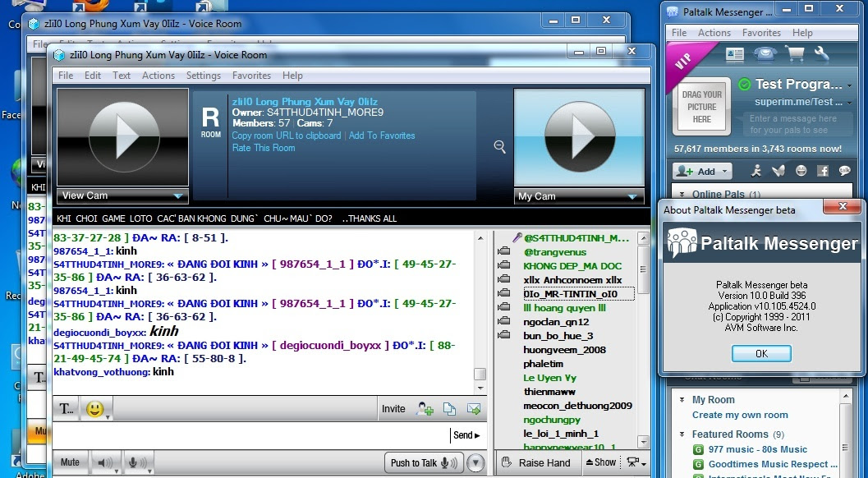Screen dimensions: 868x478
Task: Click the My Cam play thumbnail
Action: (x=579, y=137)
